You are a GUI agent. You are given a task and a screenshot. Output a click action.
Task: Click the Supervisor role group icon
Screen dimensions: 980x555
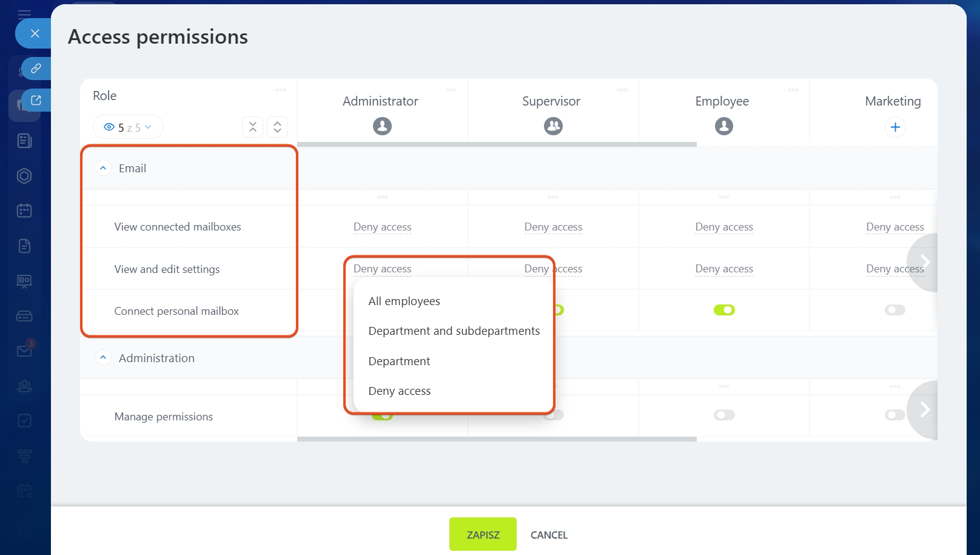pos(553,126)
